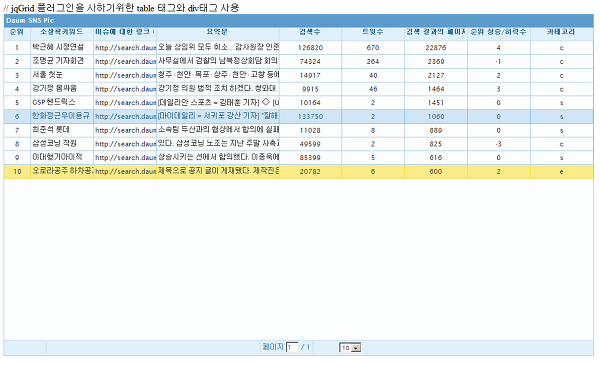Click tweet count cell 264

373,62
